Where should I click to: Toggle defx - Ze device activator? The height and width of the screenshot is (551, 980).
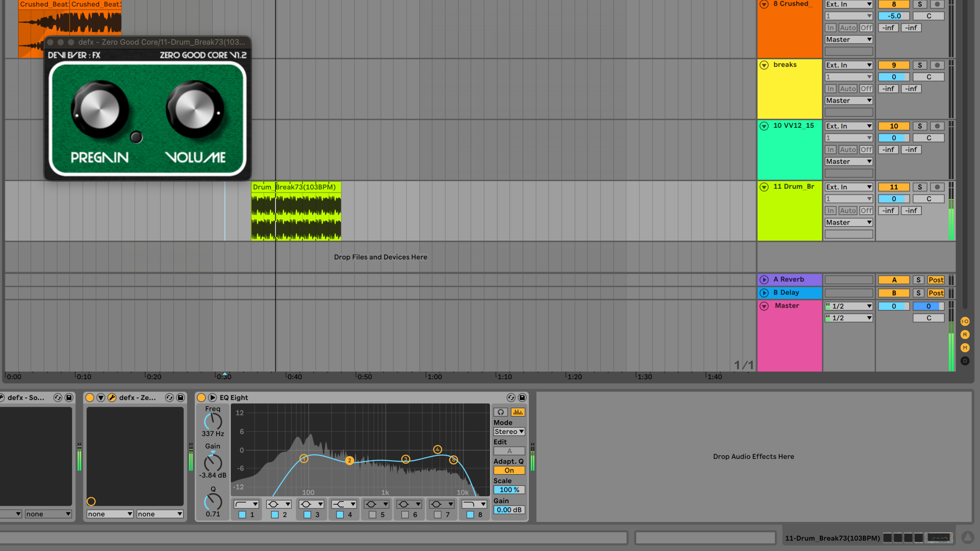90,398
